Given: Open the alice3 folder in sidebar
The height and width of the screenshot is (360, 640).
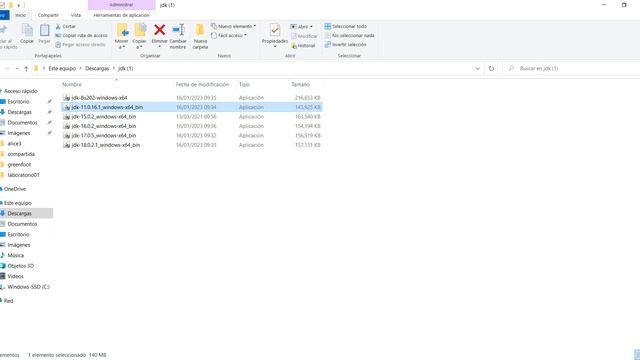Looking at the screenshot, I should 14,144.
